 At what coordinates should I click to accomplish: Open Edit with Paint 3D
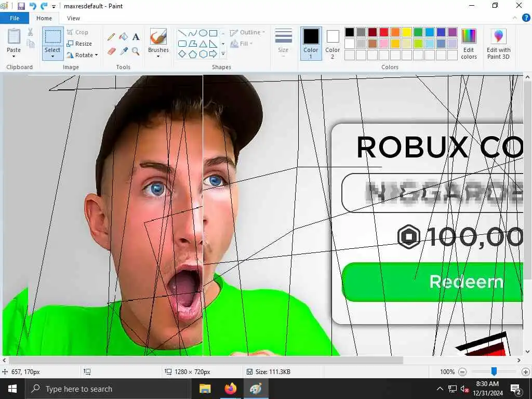pyautogui.click(x=498, y=44)
